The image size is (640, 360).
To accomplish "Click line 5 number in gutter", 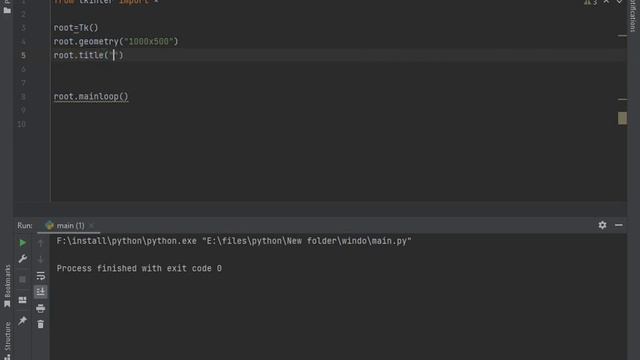I will (x=23, y=55).
